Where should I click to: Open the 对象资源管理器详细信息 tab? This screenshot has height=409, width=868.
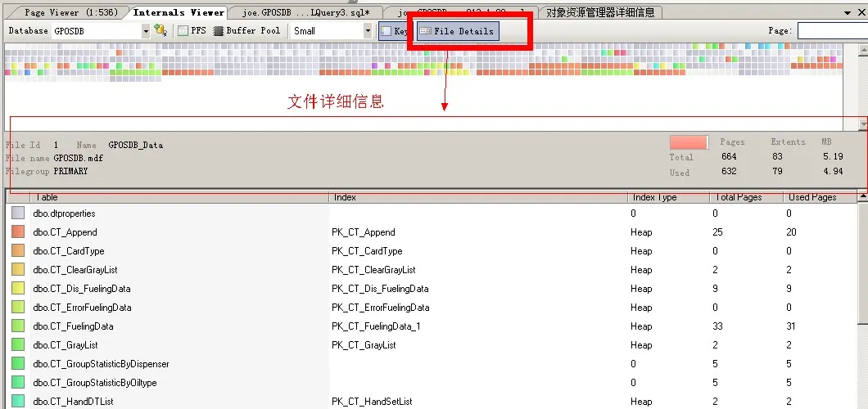click(600, 12)
